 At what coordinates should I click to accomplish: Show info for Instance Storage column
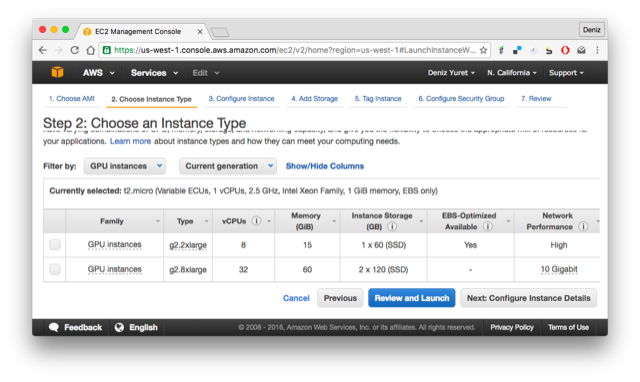[x=392, y=226]
